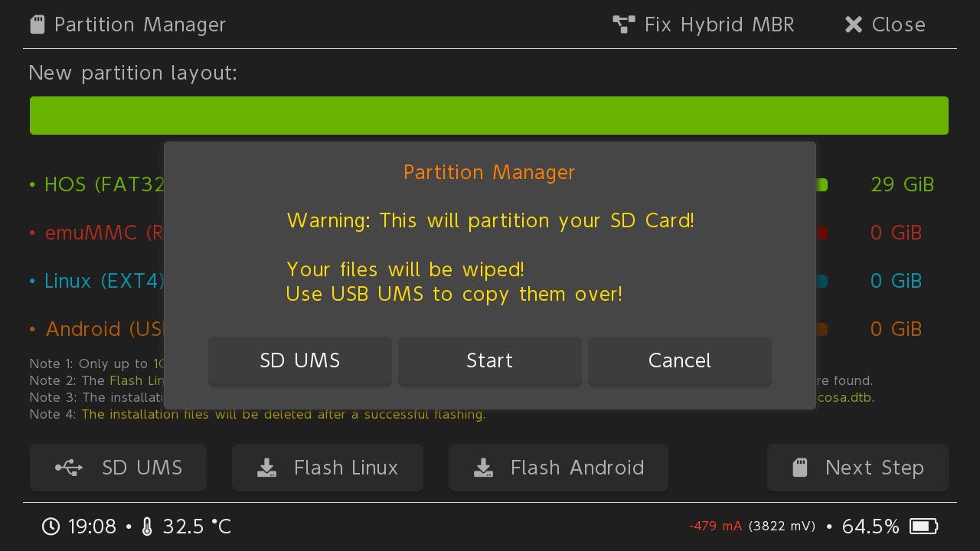Image resolution: width=980 pixels, height=551 pixels.
Task: Click the download icon on Flash Linux
Action: pyautogui.click(x=266, y=468)
